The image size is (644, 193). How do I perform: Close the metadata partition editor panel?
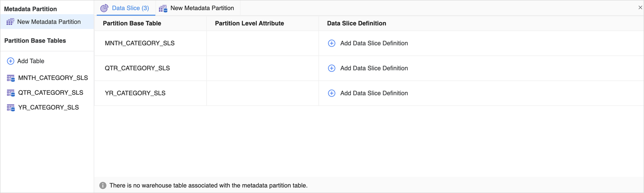(640, 8)
